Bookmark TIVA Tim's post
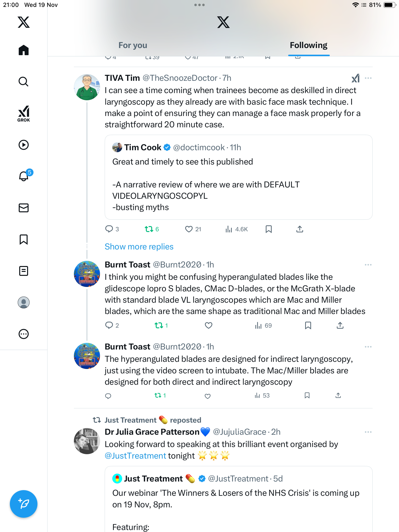Image resolution: width=399 pixels, height=532 pixels. pos(268,229)
